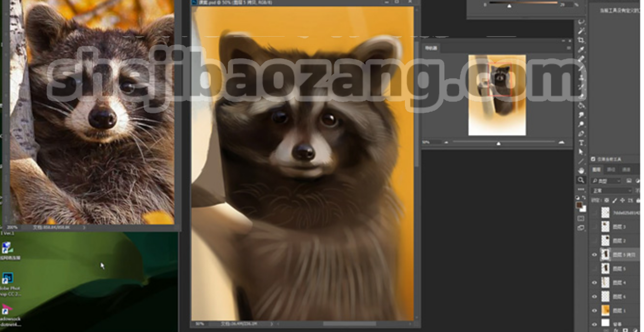Hide 图层 4 layer
This screenshot has height=332, width=644.
[594, 283]
